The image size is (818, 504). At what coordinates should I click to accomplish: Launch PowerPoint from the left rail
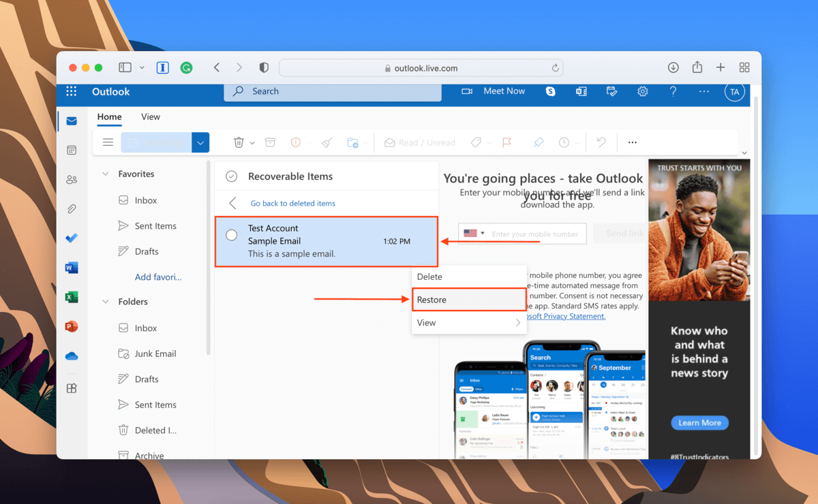coord(72,326)
